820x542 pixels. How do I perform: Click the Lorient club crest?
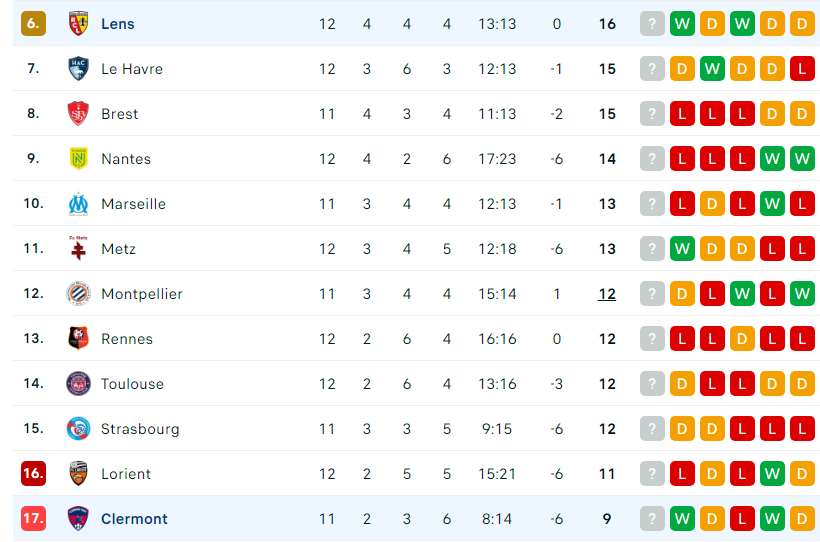pyautogui.click(x=78, y=473)
